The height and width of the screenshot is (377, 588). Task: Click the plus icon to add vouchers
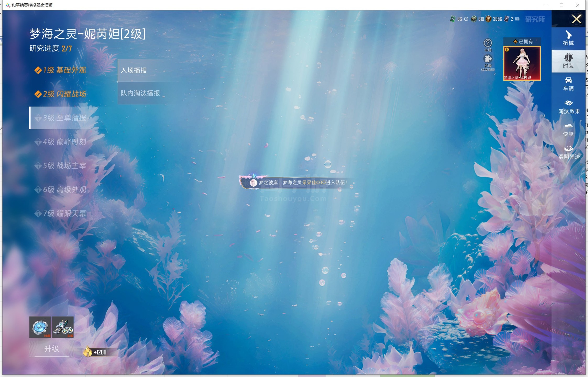point(517,19)
